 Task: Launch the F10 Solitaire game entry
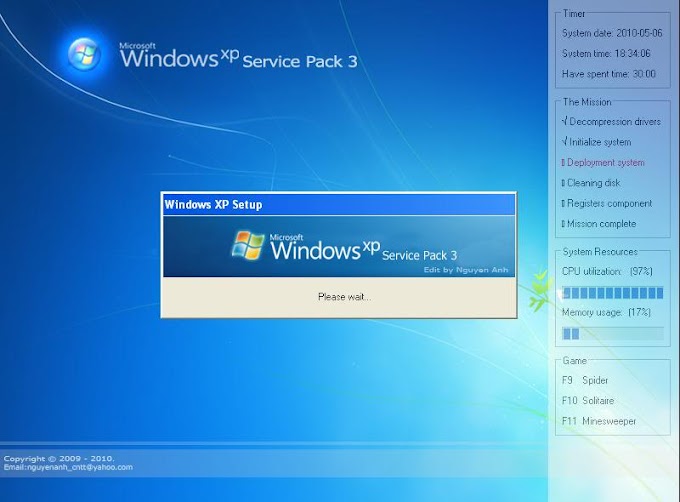point(588,401)
